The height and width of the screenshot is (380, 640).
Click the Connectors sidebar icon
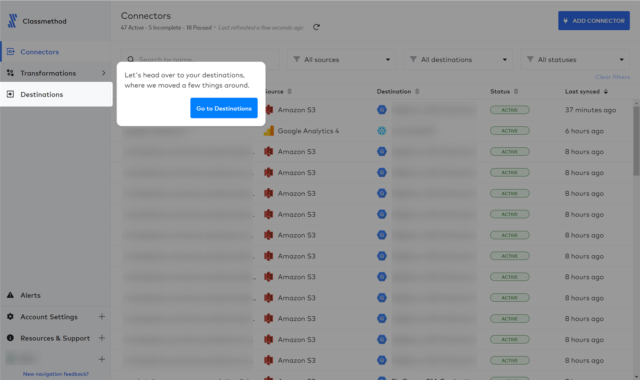11,51
